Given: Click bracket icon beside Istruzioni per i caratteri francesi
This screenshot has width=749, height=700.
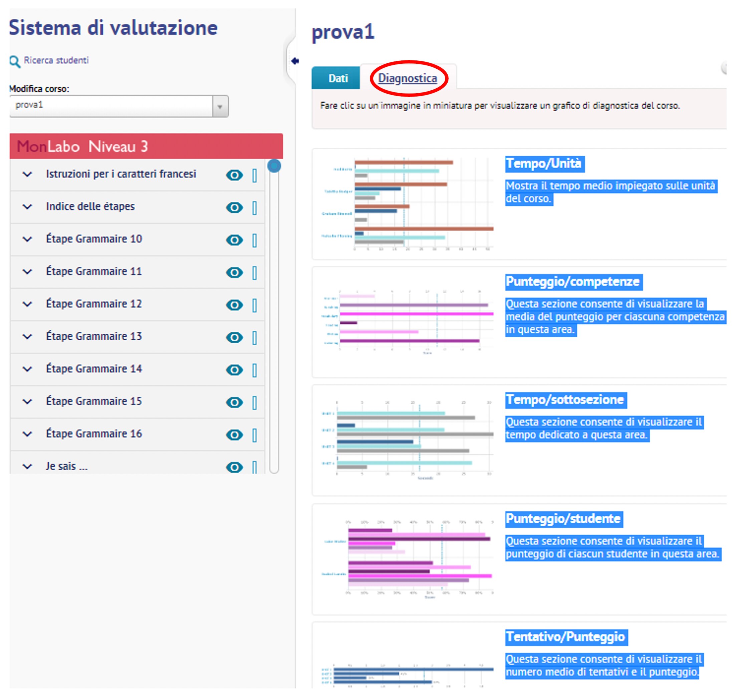Looking at the screenshot, I should pyautogui.click(x=255, y=175).
